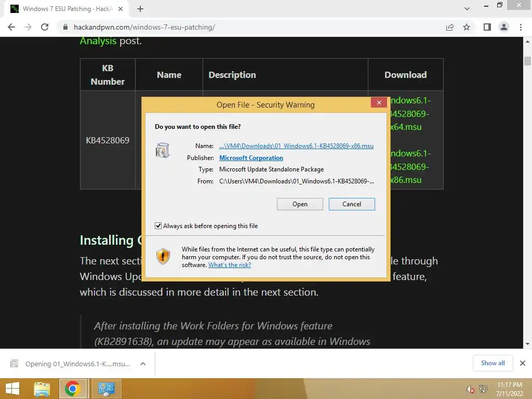The width and height of the screenshot is (532, 399).
Task: Click the Type value Microsoft Update Standalone Package
Action: pyautogui.click(x=271, y=169)
